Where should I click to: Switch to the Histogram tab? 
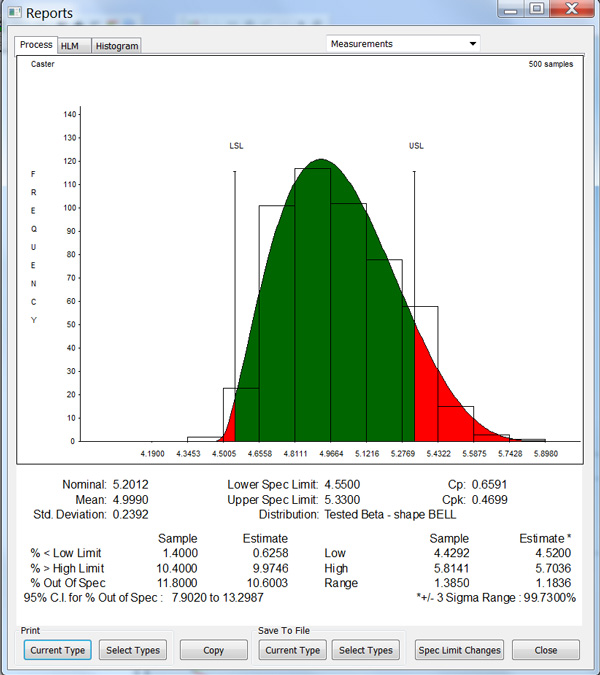tap(117, 46)
